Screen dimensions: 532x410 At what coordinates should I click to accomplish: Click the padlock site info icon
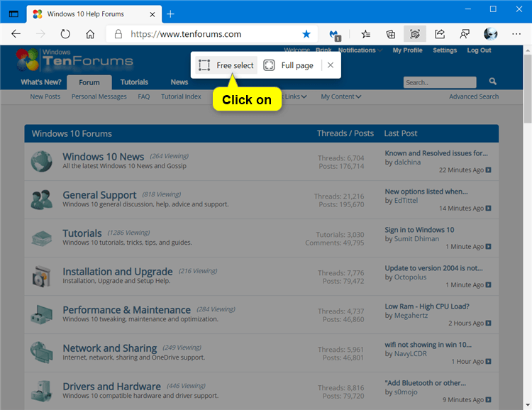pyautogui.click(x=118, y=34)
